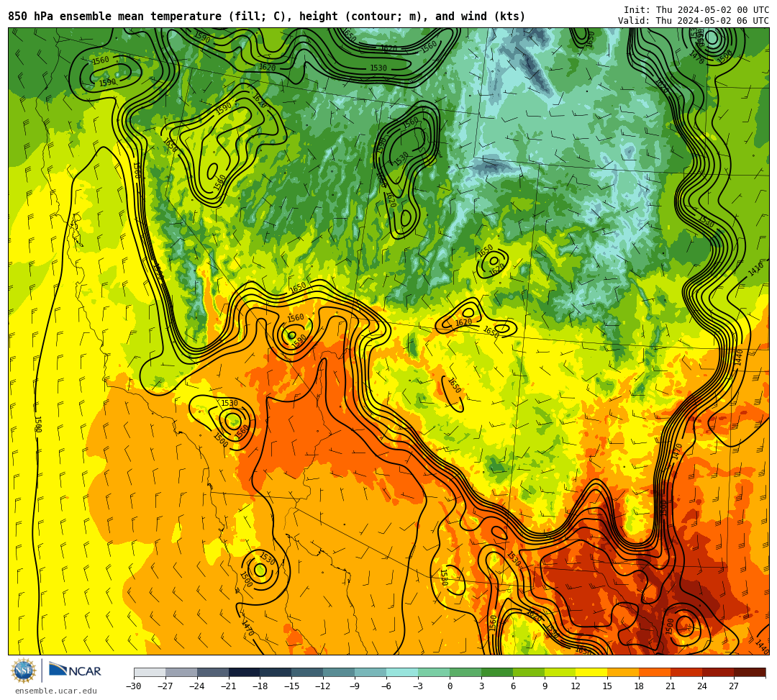Click the -18 colorbar tick label
The height and width of the screenshot is (700, 777).
tap(260, 686)
